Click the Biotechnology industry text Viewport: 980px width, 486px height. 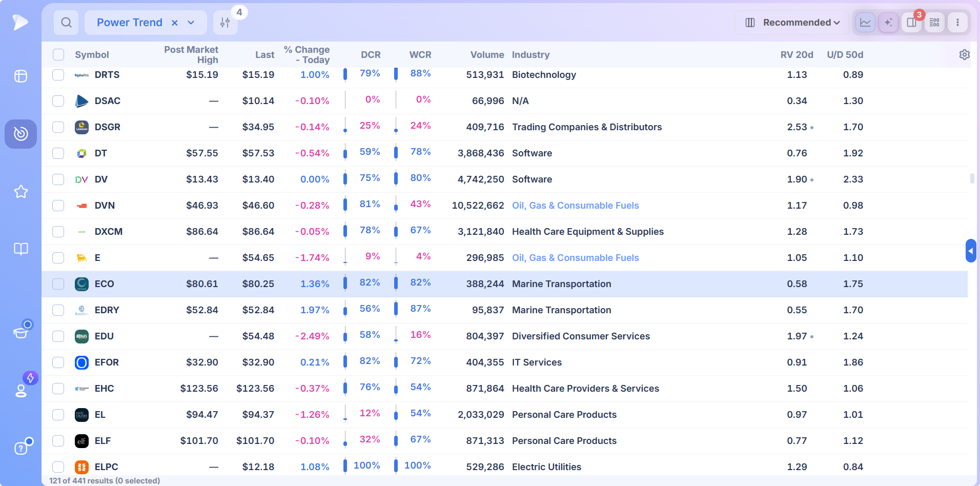pyautogui.click(x=544, y=75)
